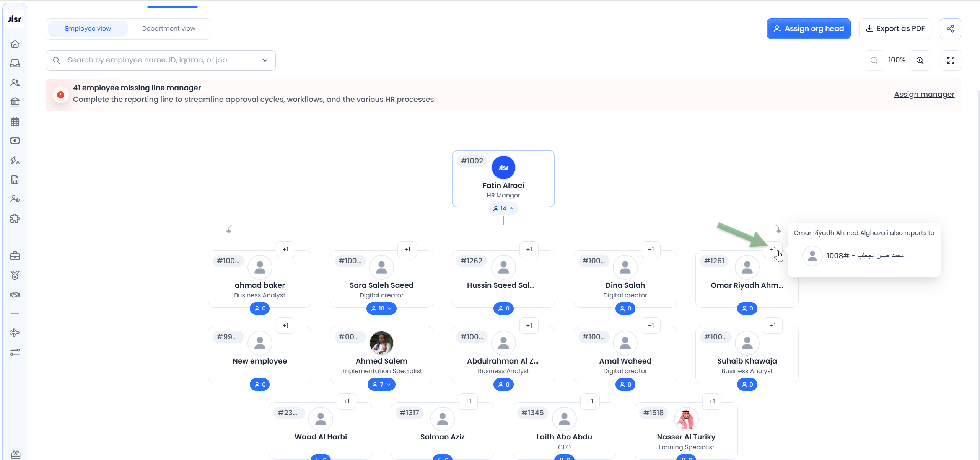This screenshot has width=980, height=460.
Task: Enter fullscreen chart view
Action: pos(951,60)
